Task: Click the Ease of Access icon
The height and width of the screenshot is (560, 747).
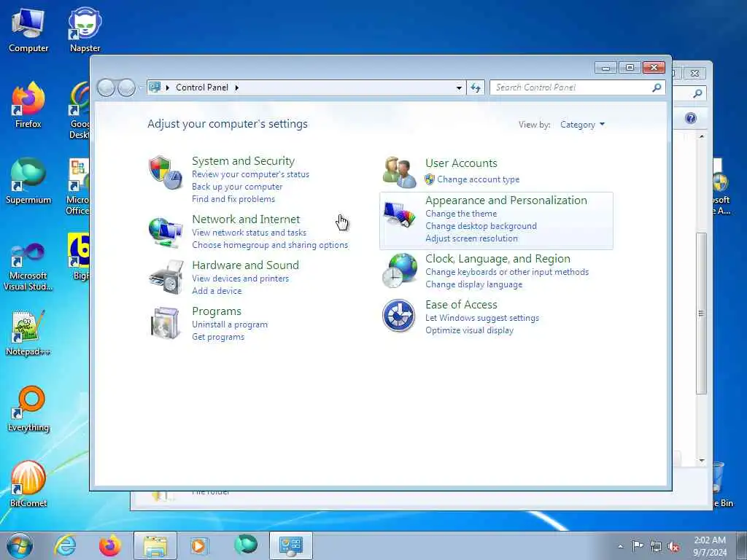Action: pyautogui.click(x=399, y=315)
